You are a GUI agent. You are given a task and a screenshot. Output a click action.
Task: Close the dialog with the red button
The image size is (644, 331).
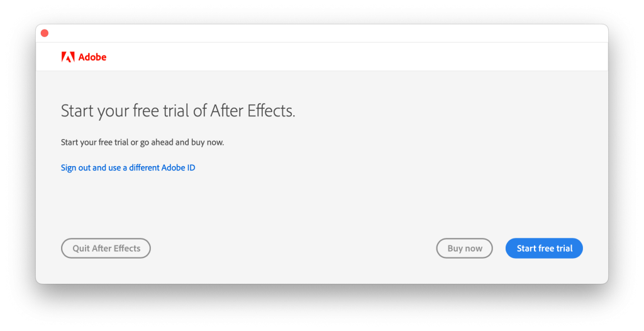click(45, 33)
